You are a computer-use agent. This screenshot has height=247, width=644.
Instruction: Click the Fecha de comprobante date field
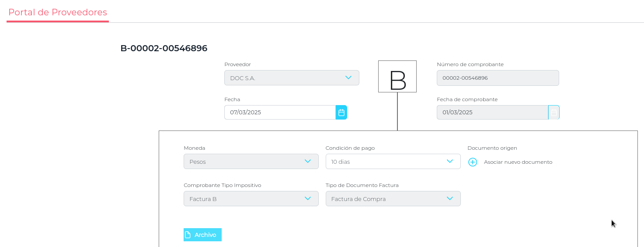[x=492, y=113]
